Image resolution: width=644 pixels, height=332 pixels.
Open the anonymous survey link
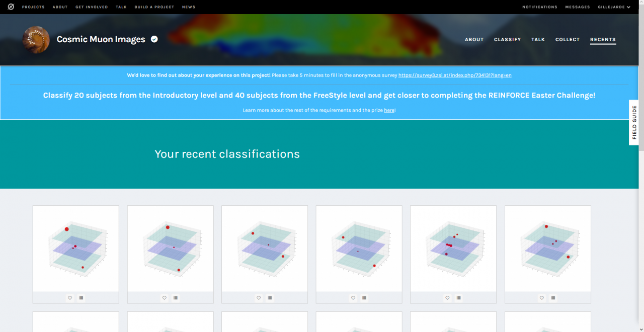tap(455, 75)
